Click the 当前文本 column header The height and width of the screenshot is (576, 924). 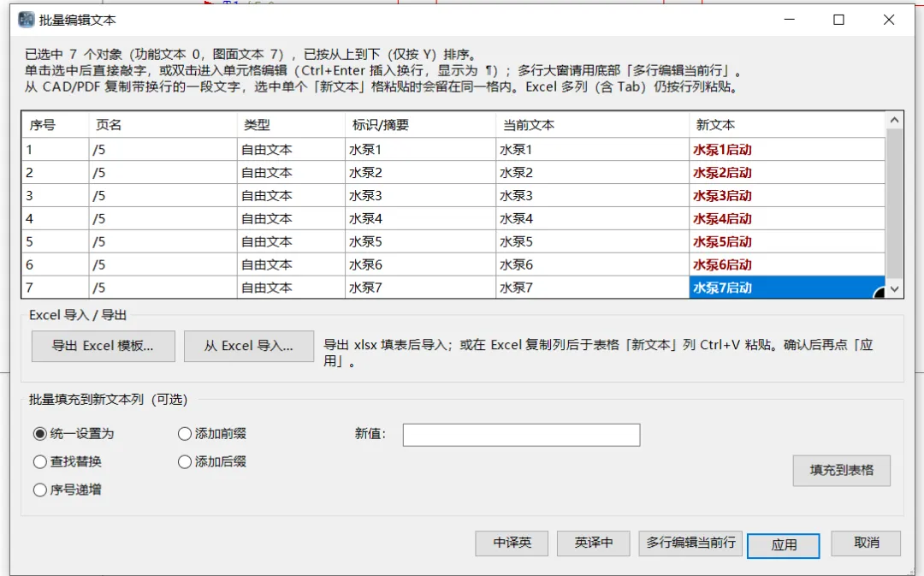(x=592, y=125)
